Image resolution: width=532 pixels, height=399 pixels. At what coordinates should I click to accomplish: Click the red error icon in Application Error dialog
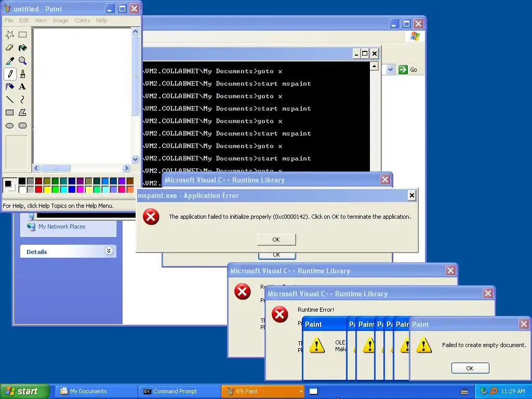click(151, 217)
